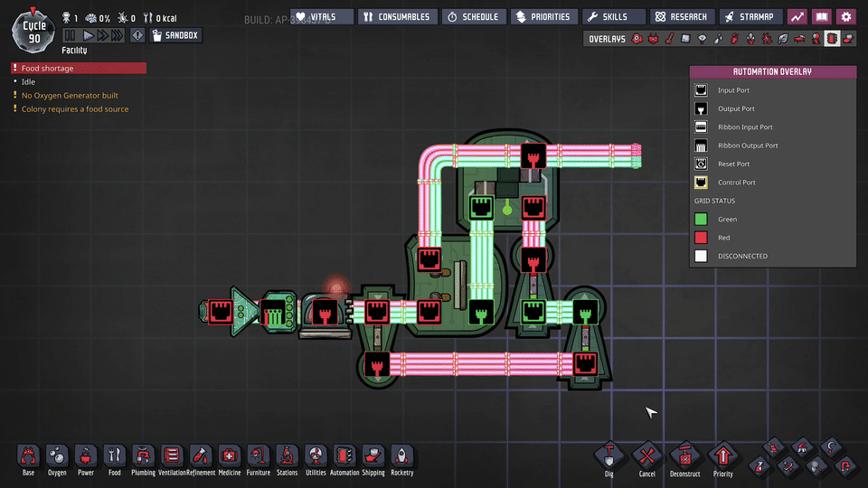868x488 pixels.
Task: Open the colony reports chart icon
Action: point(797,16)
